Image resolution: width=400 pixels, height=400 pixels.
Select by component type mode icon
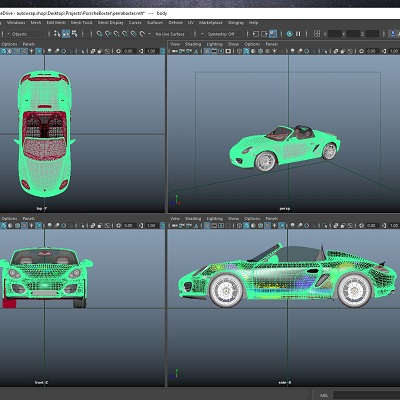click(x=74, y=34)
